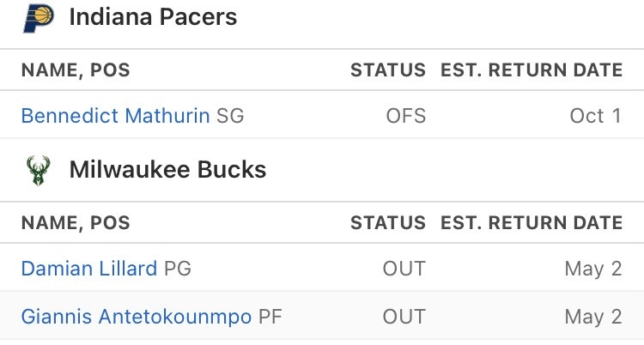Open the Indiana Pacers team heading
Viewport: 644px width, 345px height.
tap(153, 17)
